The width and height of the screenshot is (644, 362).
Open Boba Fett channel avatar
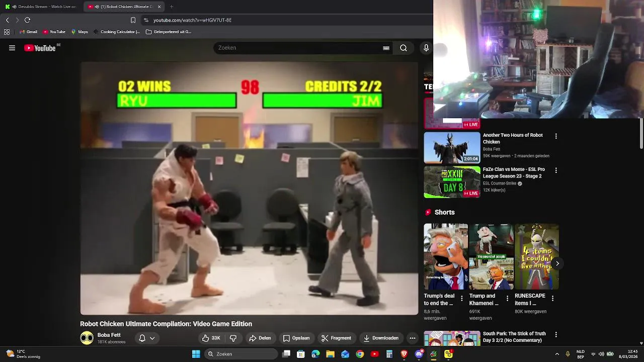(x=87, y=338)
